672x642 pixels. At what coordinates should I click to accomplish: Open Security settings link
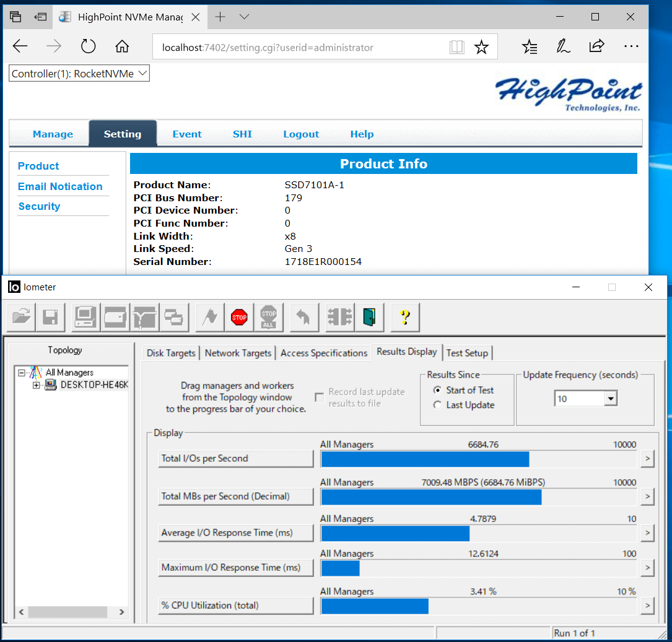[x=39, y=206]
